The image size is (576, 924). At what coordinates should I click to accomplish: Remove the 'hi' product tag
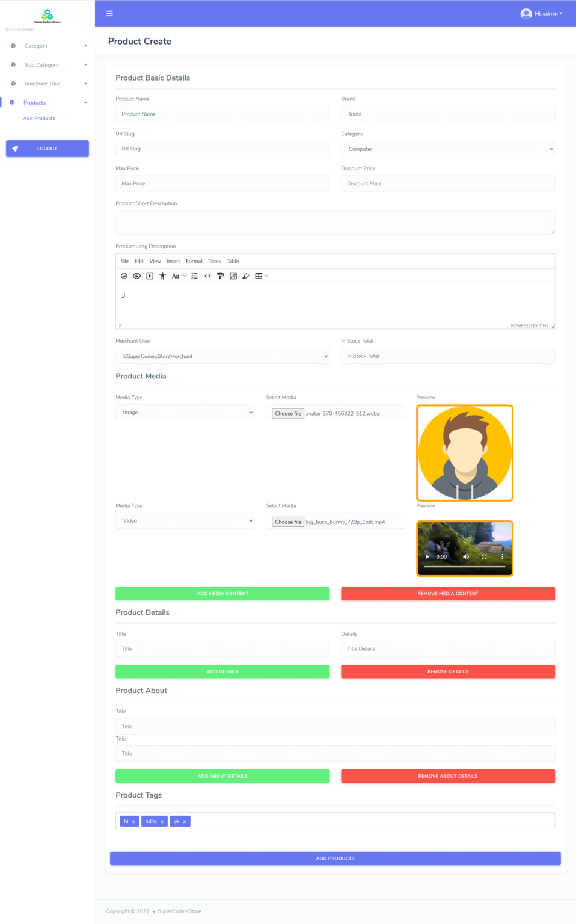[133, 821]
